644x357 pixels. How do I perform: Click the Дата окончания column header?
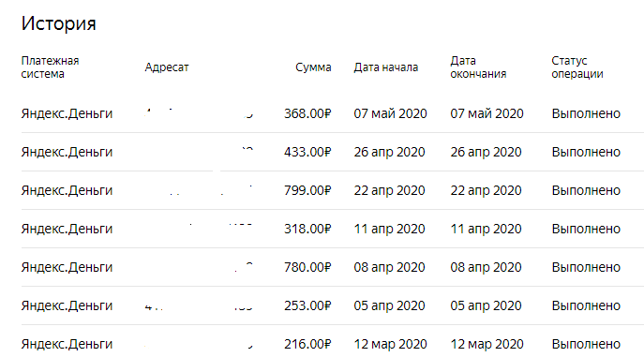[x=478, y=67]
